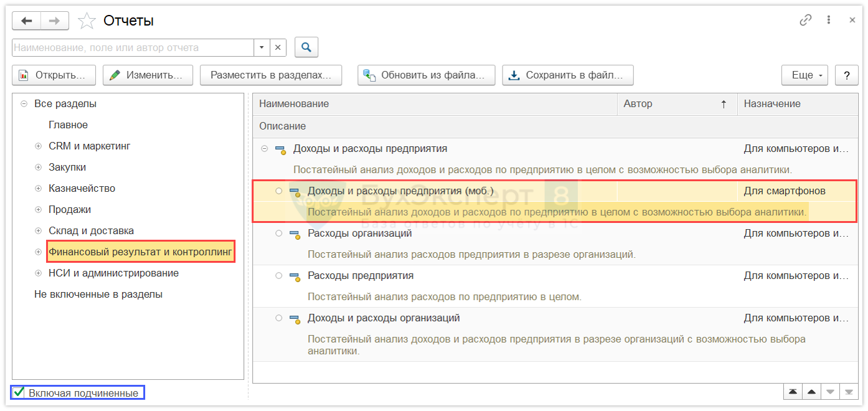Collapse the Все разделы tree root
The height and width of the screenshot is (411, 868).
coord(24,104)
